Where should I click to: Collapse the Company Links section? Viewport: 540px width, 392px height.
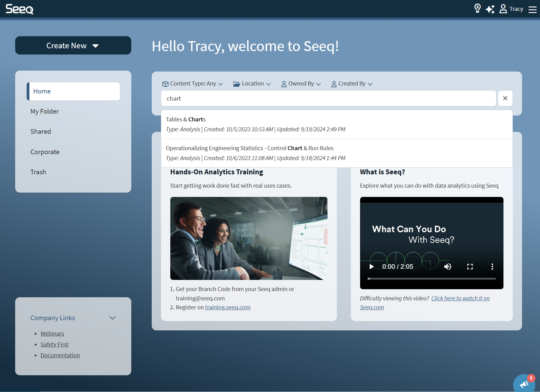[112, 318]
